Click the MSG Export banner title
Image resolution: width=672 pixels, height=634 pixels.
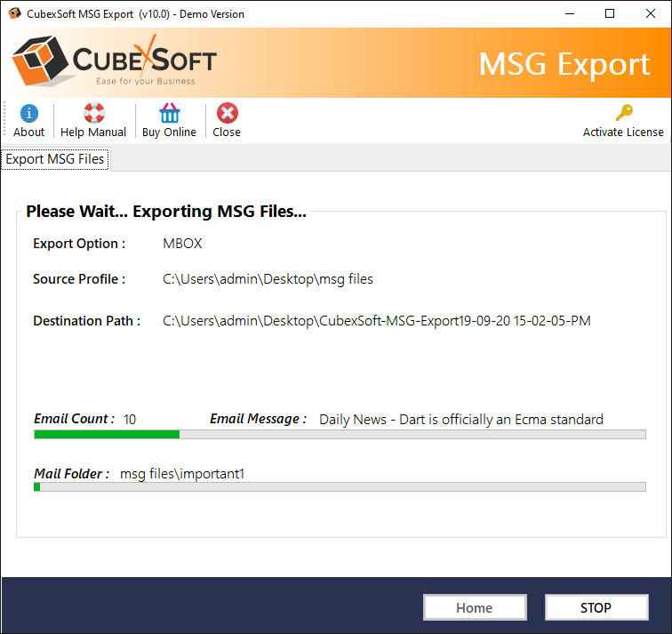coord(564,64)
